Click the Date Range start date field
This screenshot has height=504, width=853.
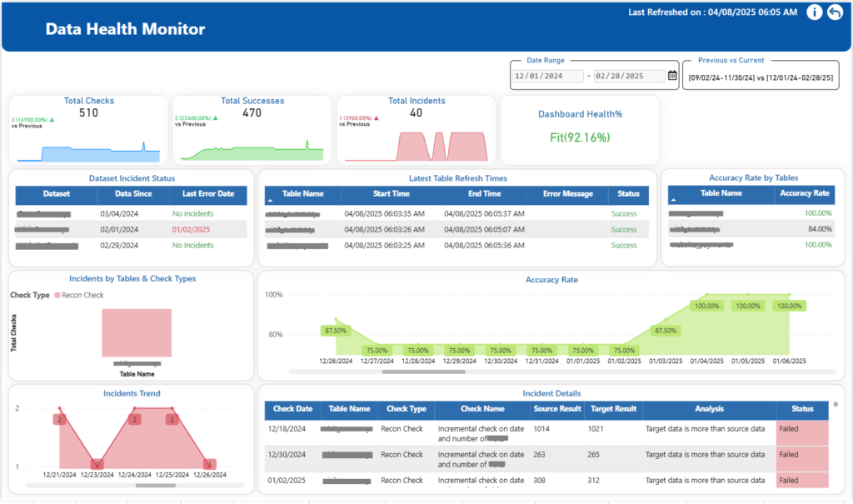point(547,76)
